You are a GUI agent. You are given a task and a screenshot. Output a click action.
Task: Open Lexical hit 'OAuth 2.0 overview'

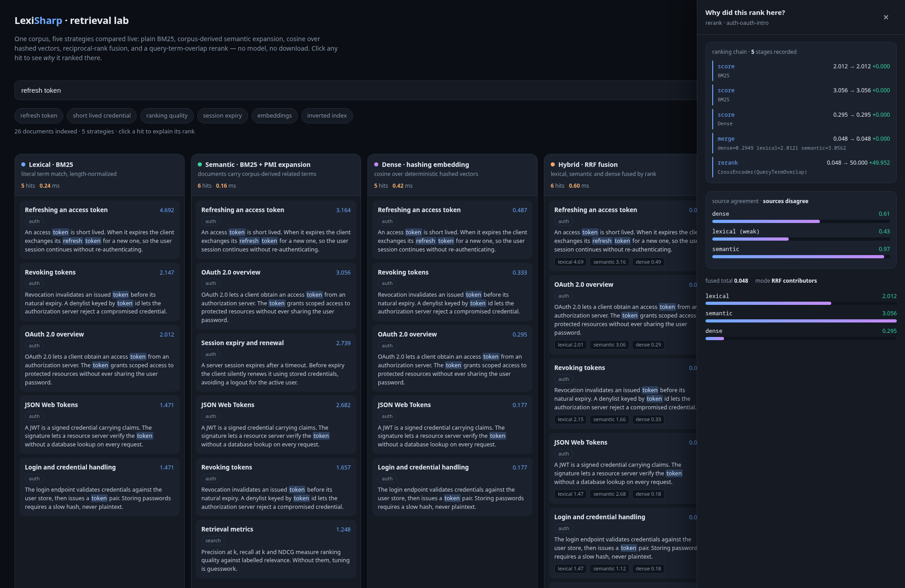tap(100, 358)
